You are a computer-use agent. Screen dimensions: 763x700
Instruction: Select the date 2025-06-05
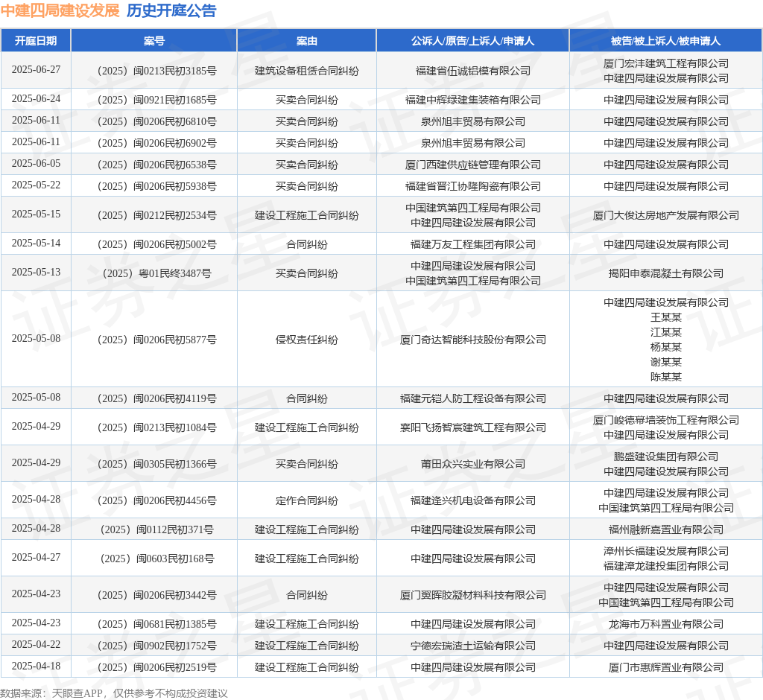(36, 164)
